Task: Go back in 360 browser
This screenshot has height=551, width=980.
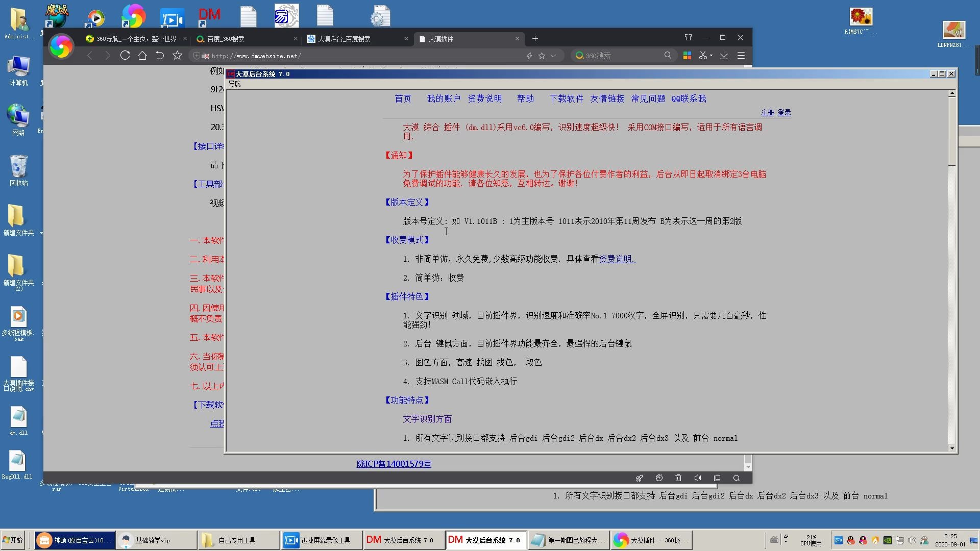Action: pyautogui.click(x=90, y=56)
